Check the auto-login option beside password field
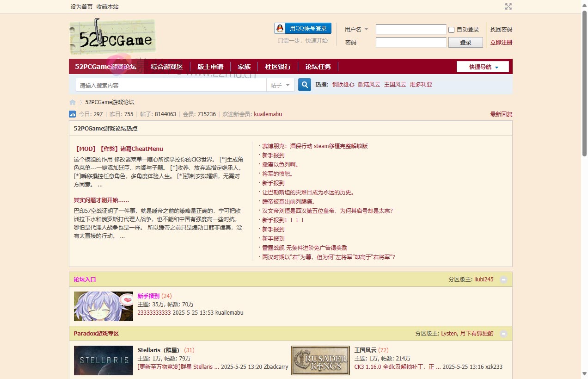The width and height of the screenshot is (588, 379). coord(451,30)
